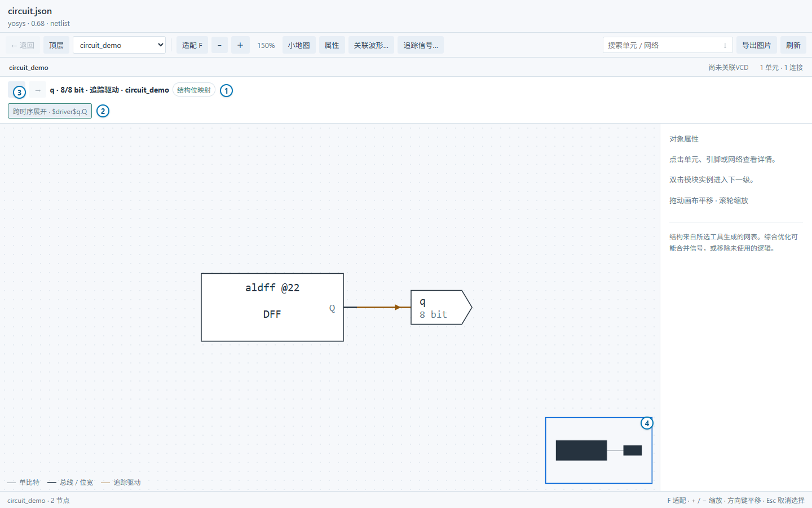Click the 尚未关联VCD status text
Image resolution: width=812 pixels, height=508 pixels.
point(729,68)
